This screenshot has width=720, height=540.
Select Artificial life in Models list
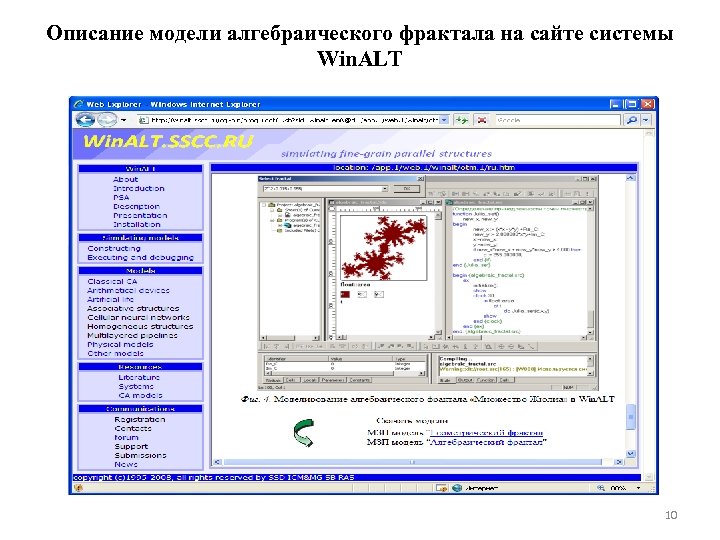110,299
